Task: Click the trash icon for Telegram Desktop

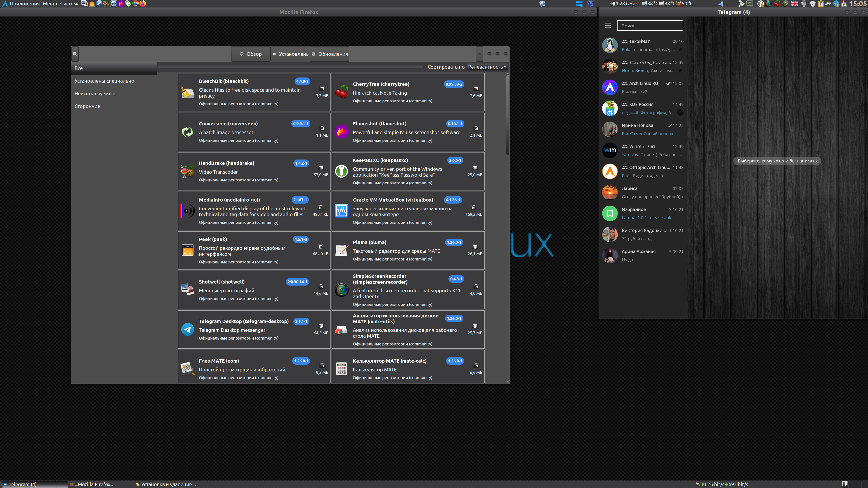Action: pos(321,326)
